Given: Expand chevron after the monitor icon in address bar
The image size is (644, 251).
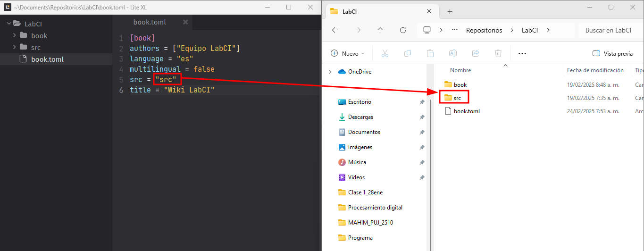Looking at the screenshot, I should 441,30.
